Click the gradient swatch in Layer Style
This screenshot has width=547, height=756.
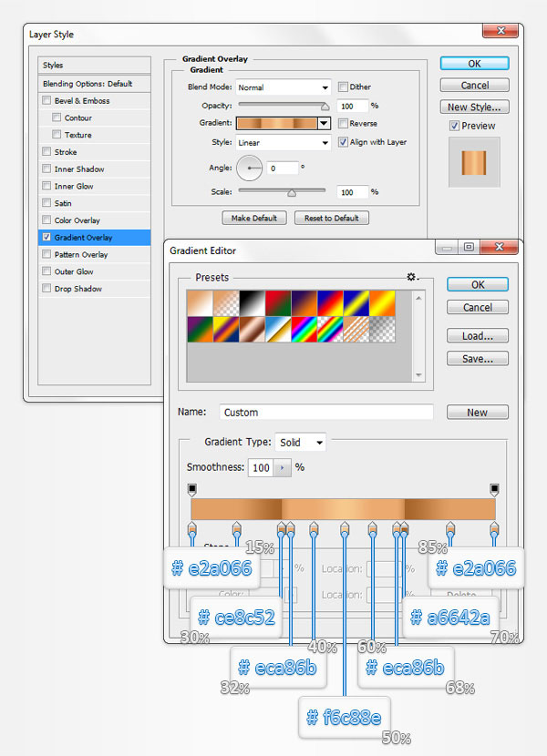click(276, 123)
